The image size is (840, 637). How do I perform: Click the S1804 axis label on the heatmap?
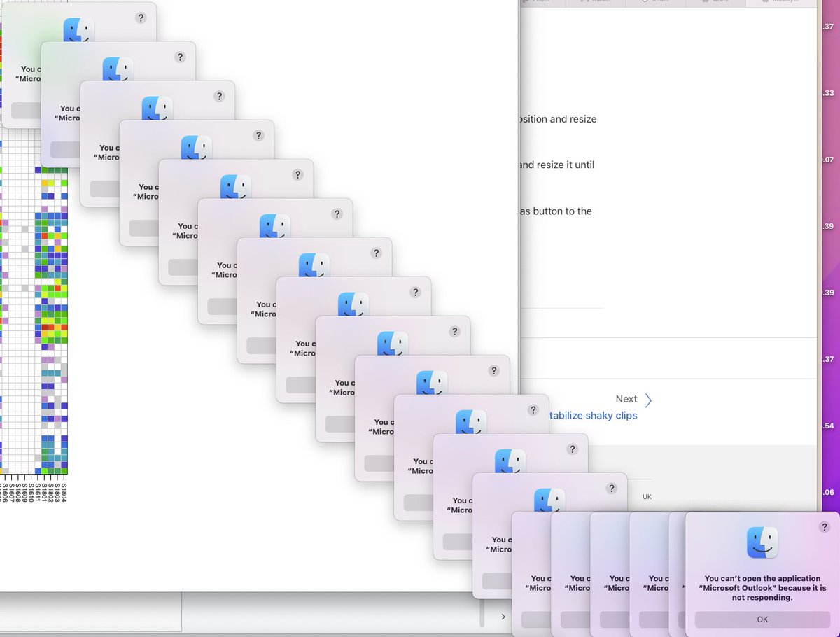64,493
